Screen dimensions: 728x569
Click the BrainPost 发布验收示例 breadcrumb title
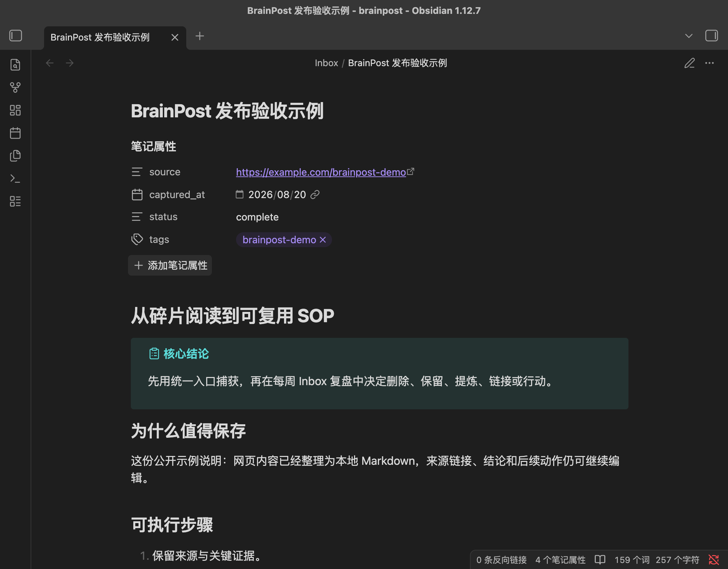(x=397, y=63)
